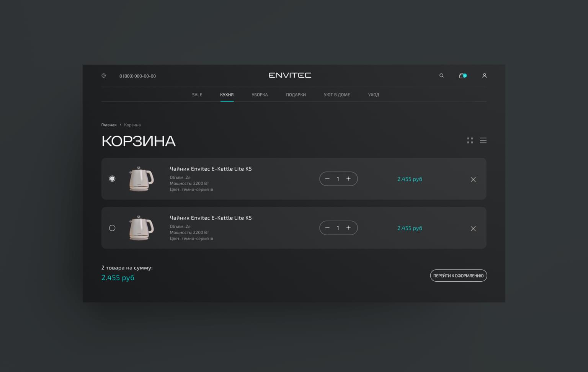Open the SALE menu section
The height and width of the screenshot is (372, 588).
(x=197, y=95)
